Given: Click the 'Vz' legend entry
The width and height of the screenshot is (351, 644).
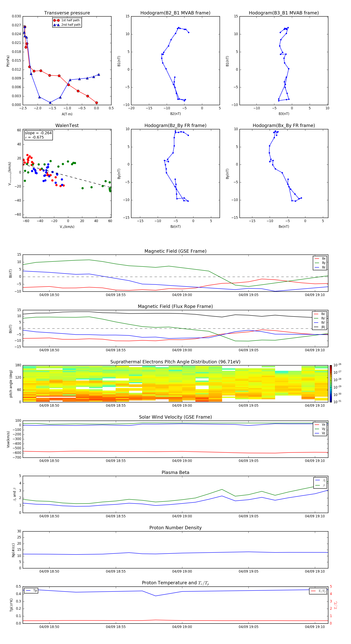Looking at the screenshot, I should coord(320,433).
